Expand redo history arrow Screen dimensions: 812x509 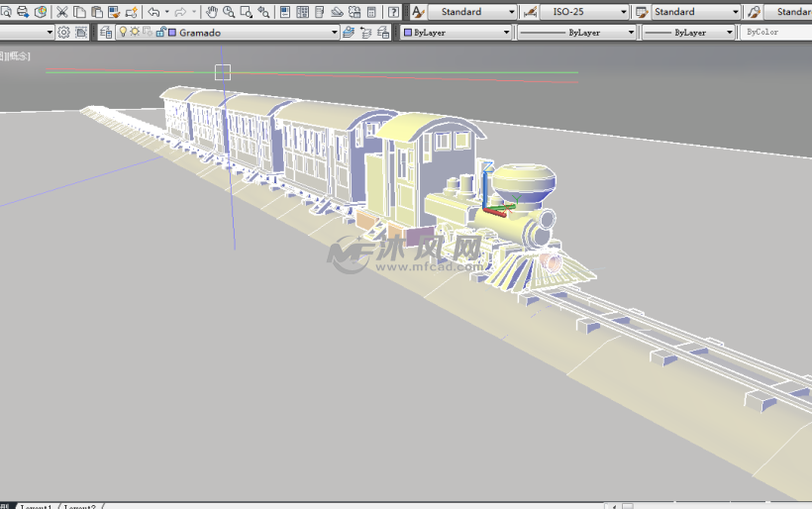tap(194, 12)
